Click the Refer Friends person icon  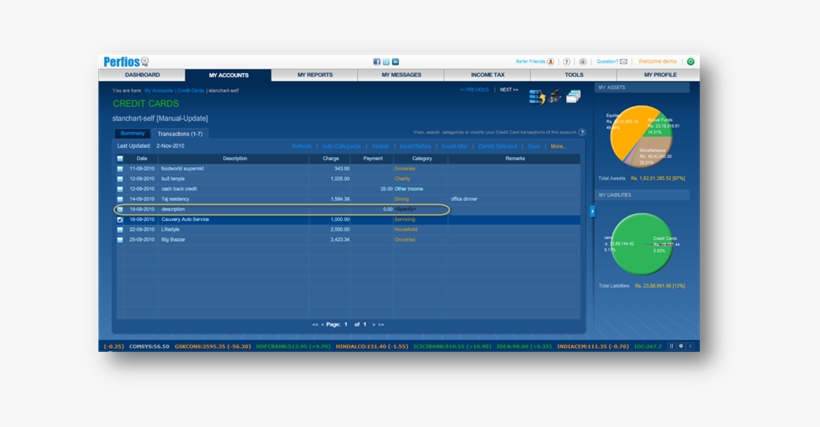(x=551, y=62)
